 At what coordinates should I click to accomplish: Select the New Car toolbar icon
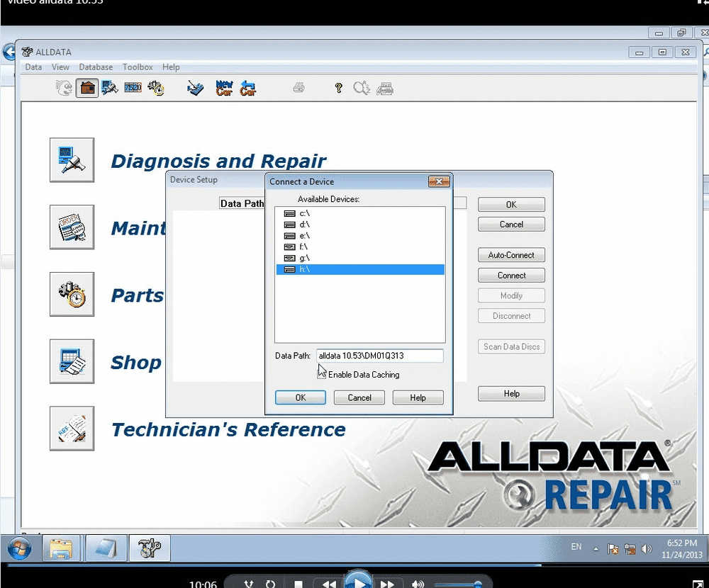224,88
